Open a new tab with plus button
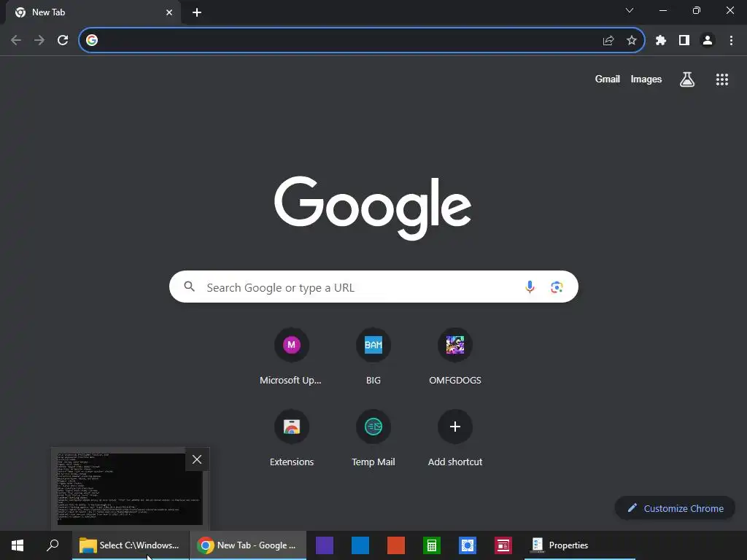 coord(197,12)
